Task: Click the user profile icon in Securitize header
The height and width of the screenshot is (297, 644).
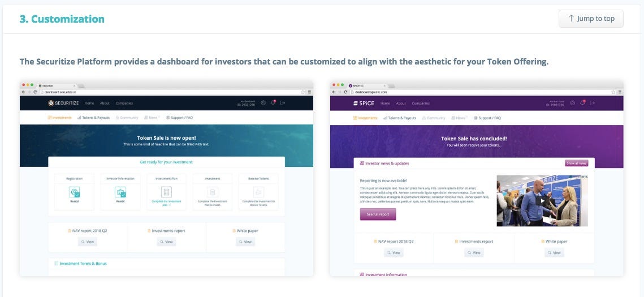Action: [x=263, y=103]
